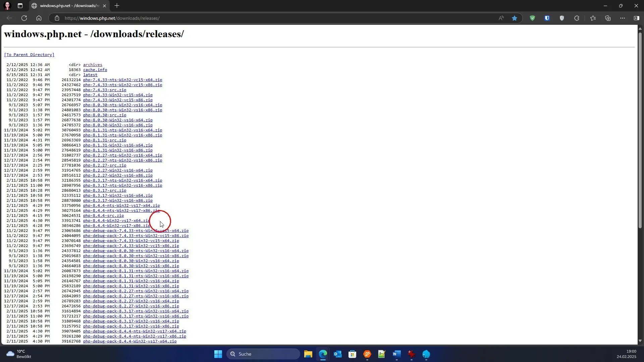The height and width of the screenshot is (362, 644).
Task: Click the scrollbar down arrow
Action: (640, 341)
